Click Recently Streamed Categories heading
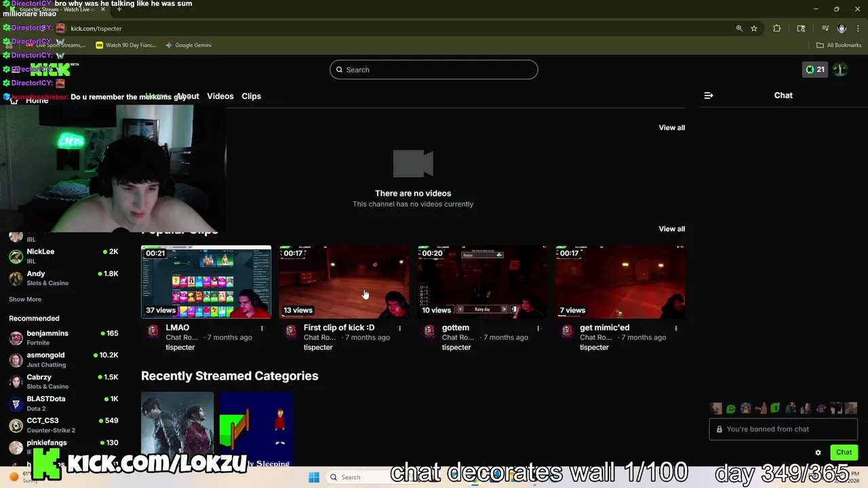The image size is (868, 488). pos(230,376)
